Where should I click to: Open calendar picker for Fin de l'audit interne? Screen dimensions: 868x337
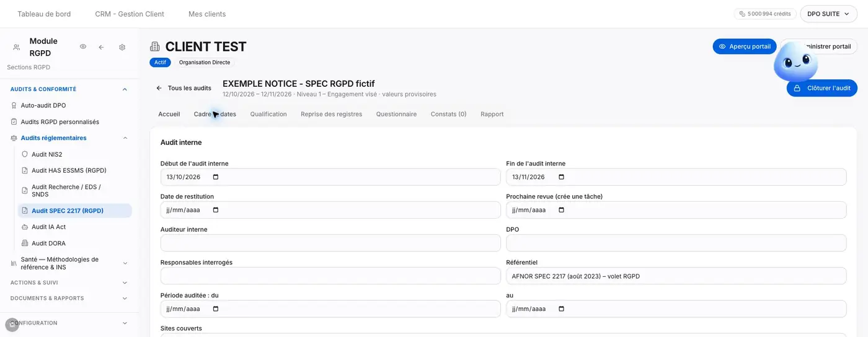pyautogui.click(x=562, y=177)
